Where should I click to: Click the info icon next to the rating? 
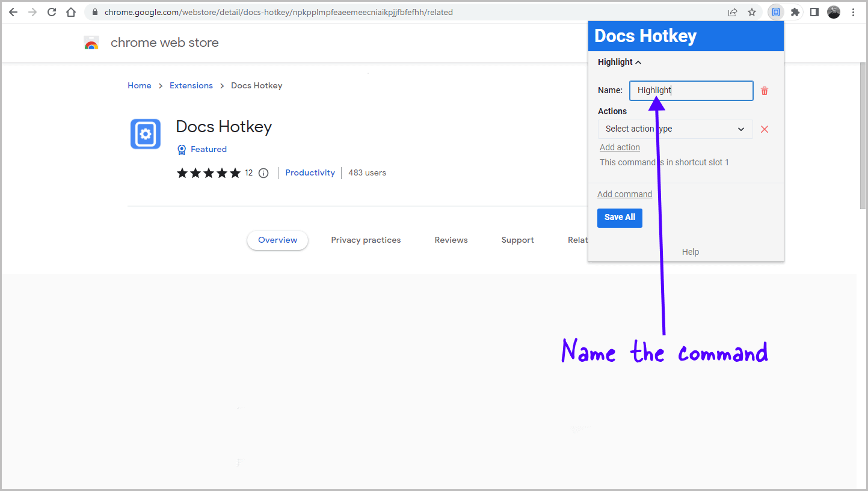click(263, 172)
